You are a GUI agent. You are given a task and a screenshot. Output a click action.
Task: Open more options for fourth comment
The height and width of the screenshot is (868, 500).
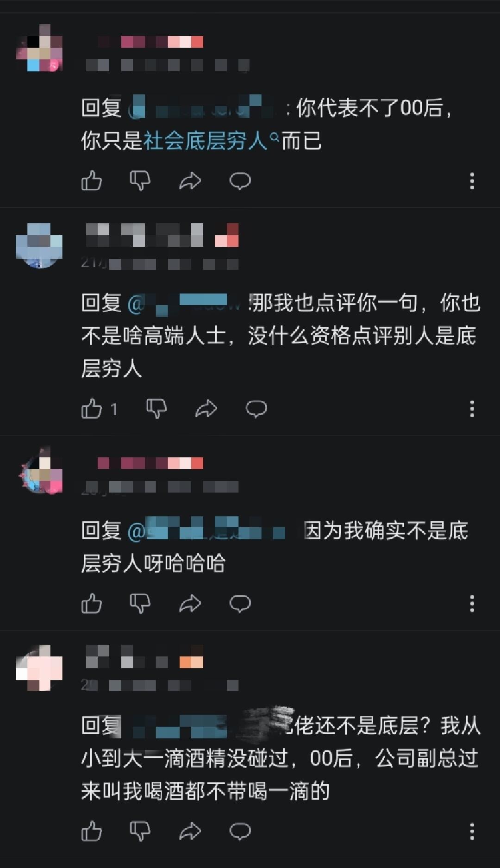472,831
